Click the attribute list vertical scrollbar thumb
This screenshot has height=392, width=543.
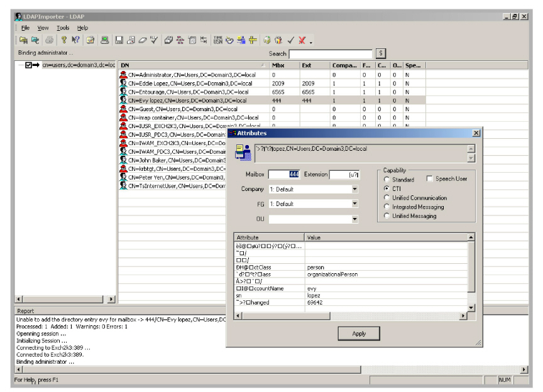471,266
